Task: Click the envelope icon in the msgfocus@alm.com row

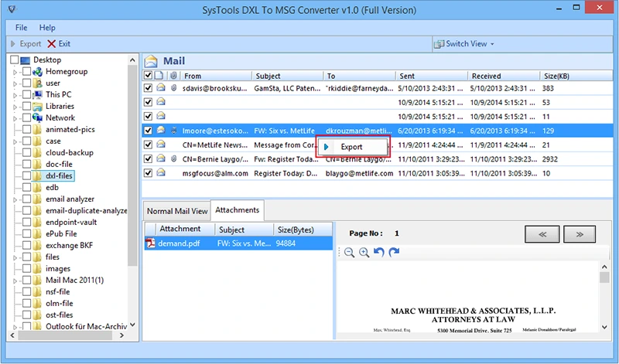Action: 161,173
